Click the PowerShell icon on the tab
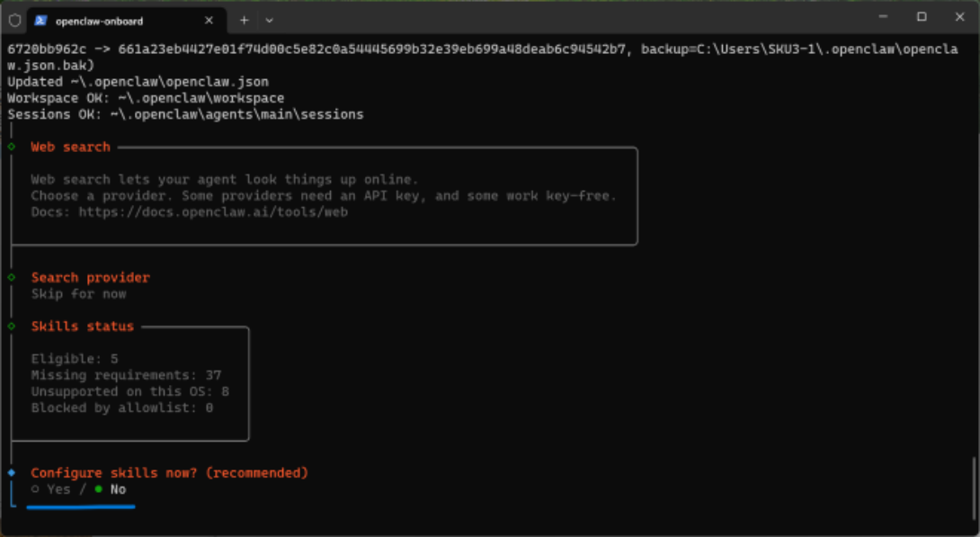 40,20
